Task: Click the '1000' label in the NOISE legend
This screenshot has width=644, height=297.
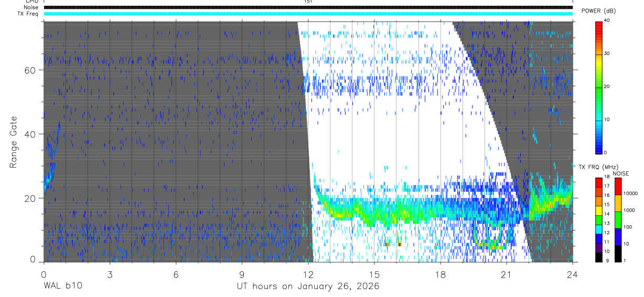Action: (x=629, y=211)
